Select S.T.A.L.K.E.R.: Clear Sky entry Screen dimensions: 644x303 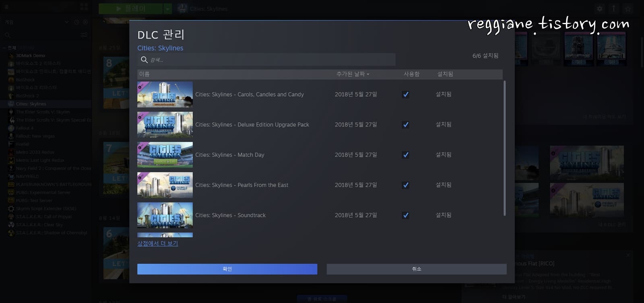pyautogui.click(x=39, y=225)
